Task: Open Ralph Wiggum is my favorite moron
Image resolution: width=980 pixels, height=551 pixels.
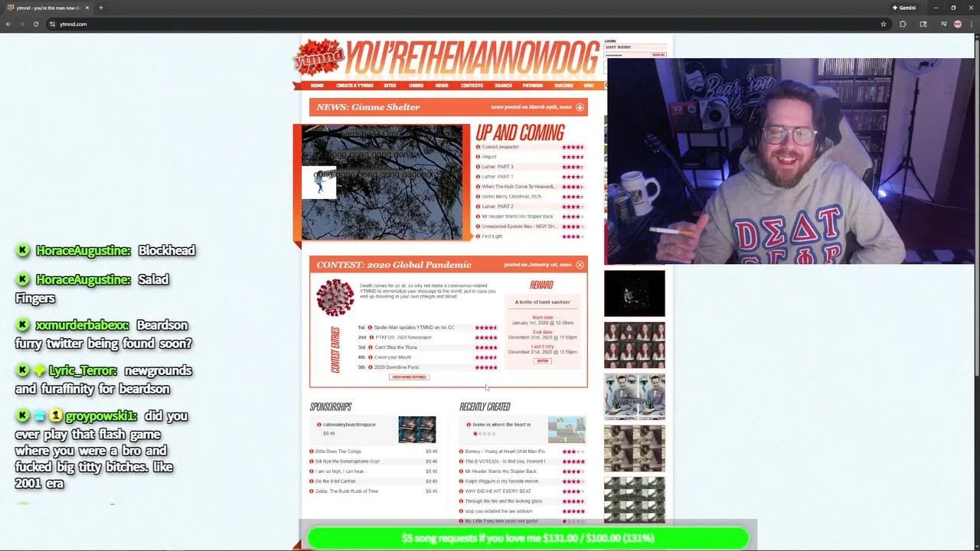Action: click(x=501, y=481)
